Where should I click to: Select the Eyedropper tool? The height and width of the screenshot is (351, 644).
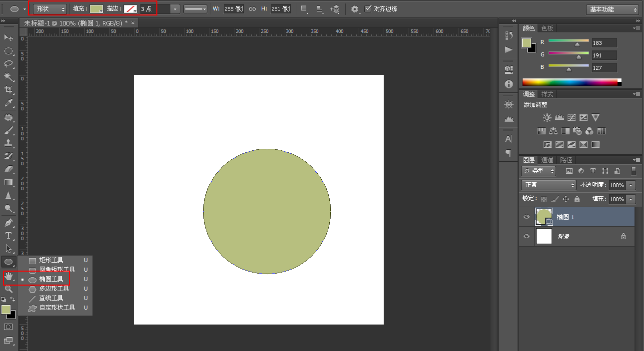point(8,103)
